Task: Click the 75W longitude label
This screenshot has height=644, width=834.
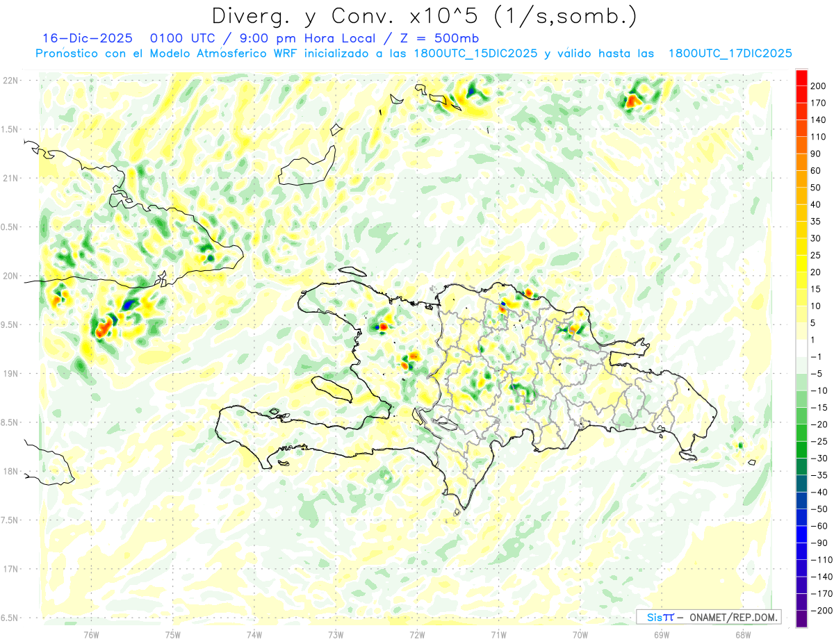Action: [x=173, y=634]
